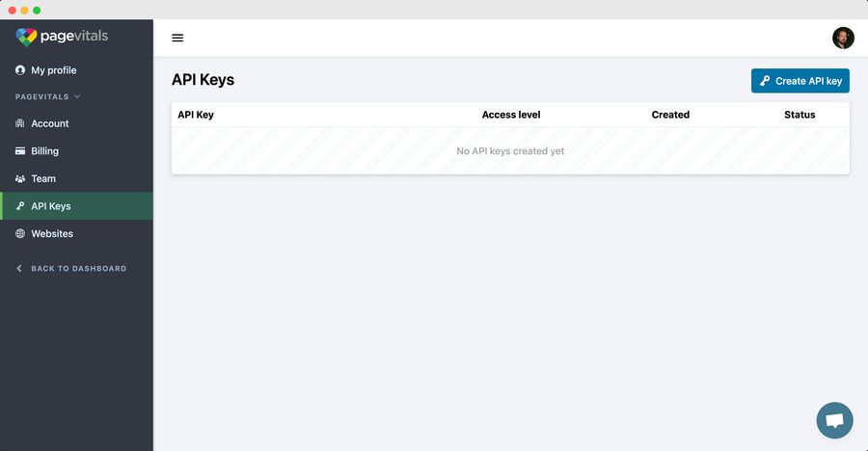The image size is (868, 451).
Task: Click the API Keys key icon
Action: click(20, 206)
